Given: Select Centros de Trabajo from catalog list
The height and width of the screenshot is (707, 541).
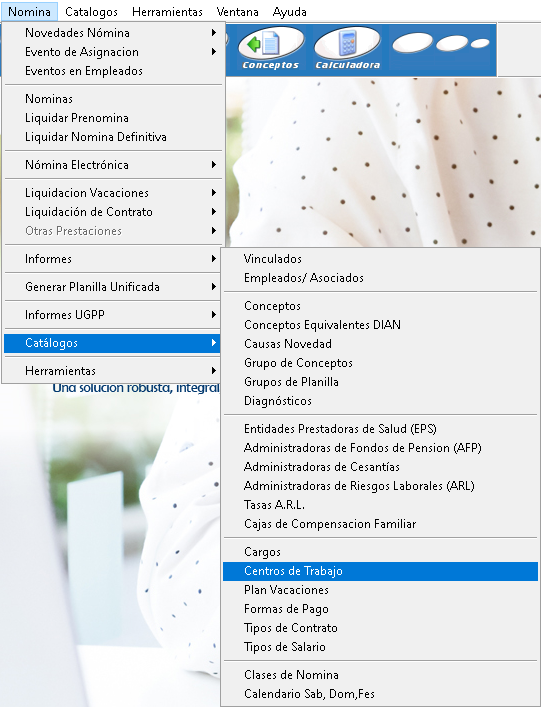Looking at the screenshot, I should (380, 571).
